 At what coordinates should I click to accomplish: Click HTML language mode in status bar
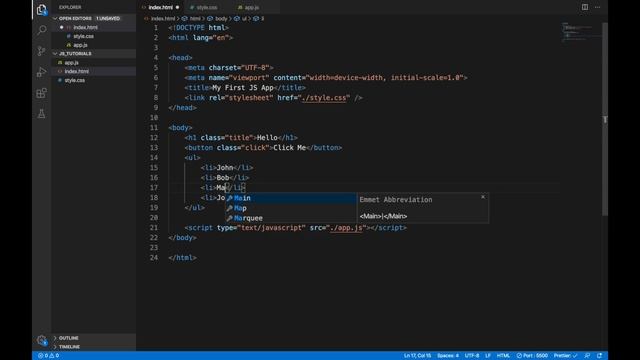(x=503, y=356)
